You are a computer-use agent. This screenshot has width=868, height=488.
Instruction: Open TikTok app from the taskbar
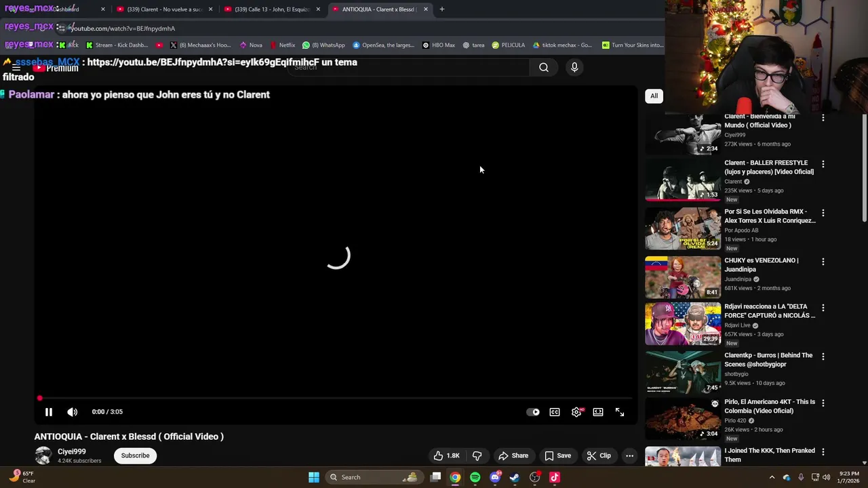(x=555, y=477)
